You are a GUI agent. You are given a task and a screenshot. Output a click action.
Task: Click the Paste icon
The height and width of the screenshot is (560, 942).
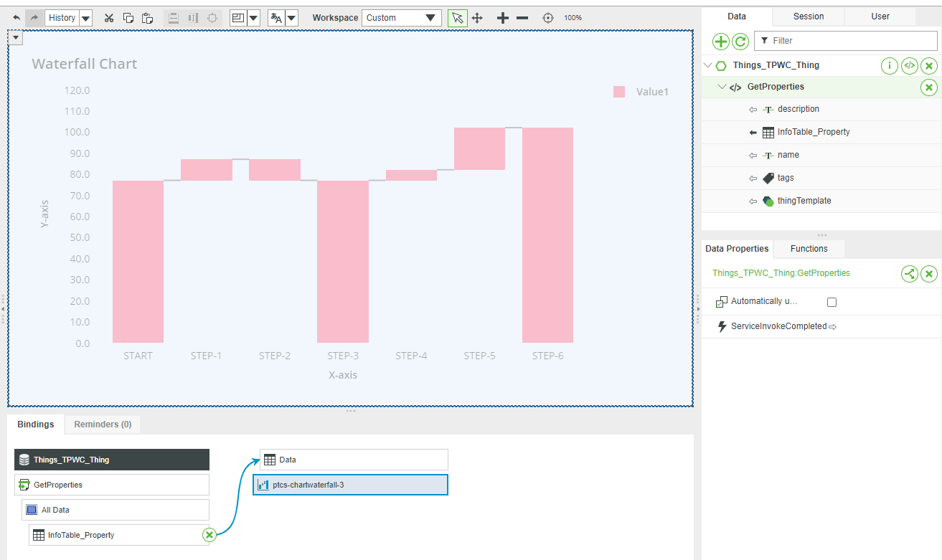tap(147, 17)
